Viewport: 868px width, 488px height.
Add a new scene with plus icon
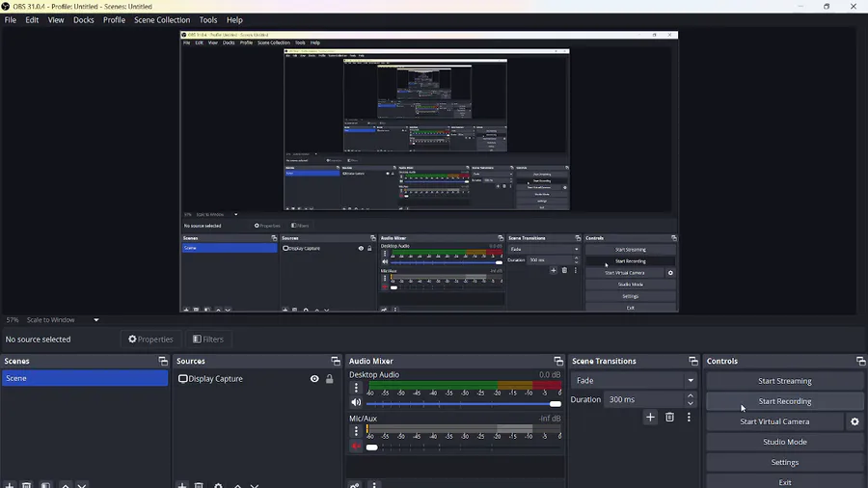tap(9, 485)
